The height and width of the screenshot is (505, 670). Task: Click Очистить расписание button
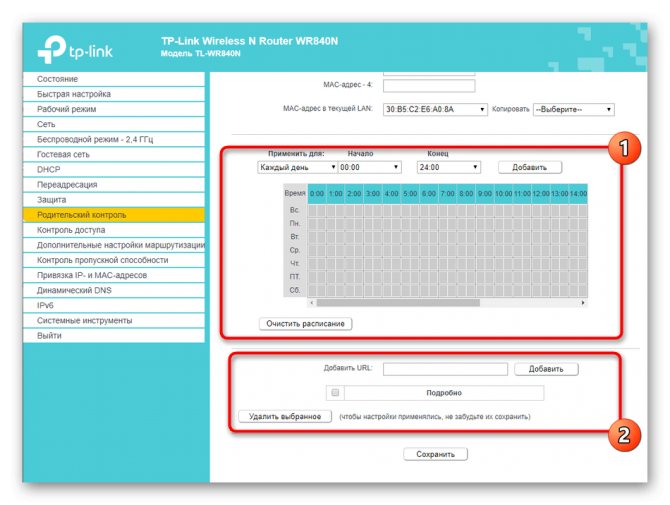[306, 324]
